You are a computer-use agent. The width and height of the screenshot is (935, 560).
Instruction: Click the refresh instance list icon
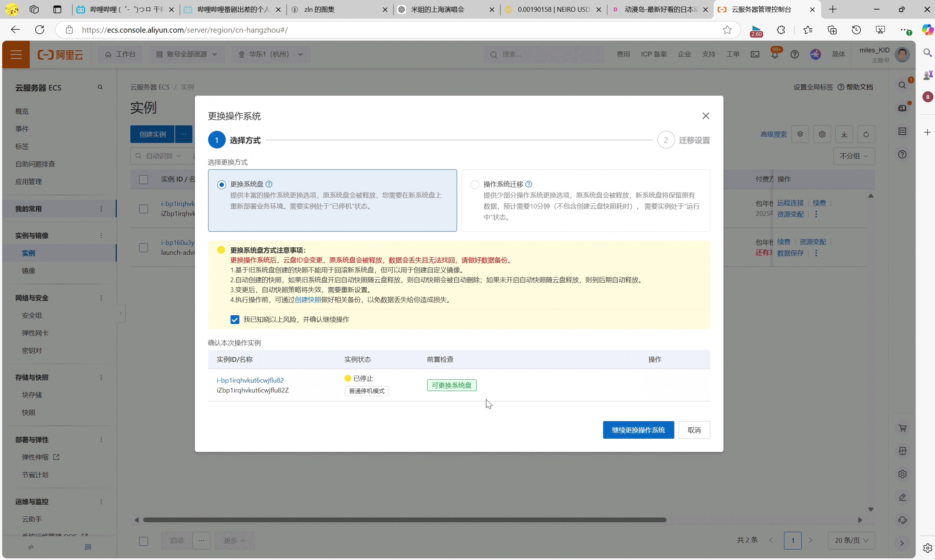coord(866,135)
